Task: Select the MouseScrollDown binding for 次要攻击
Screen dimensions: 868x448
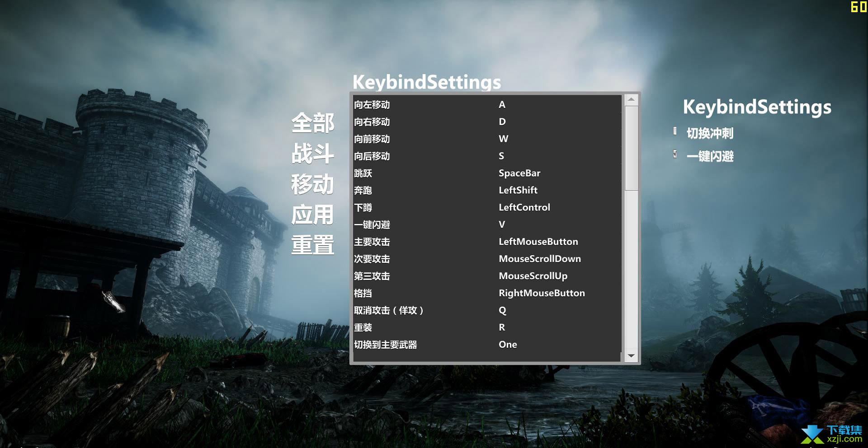Action: 540,259
